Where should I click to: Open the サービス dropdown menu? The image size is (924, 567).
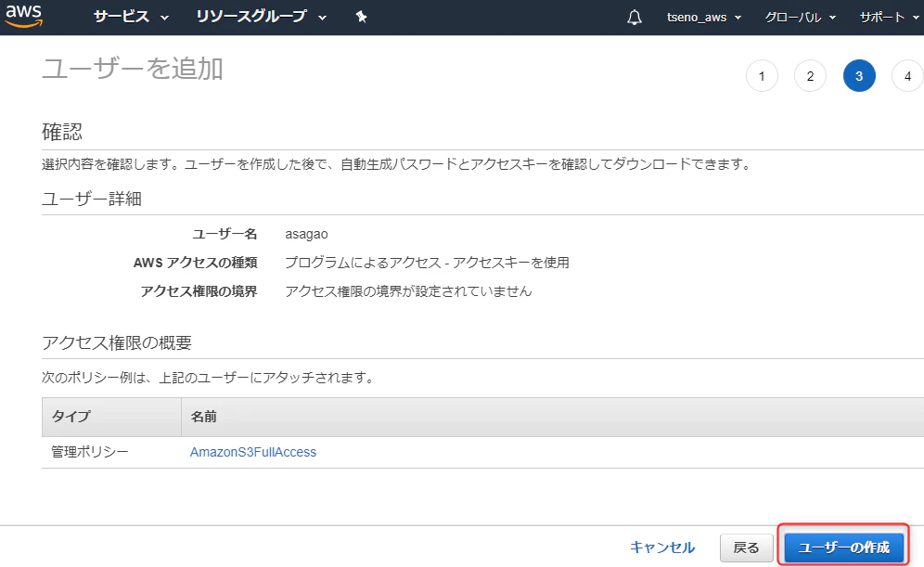coord(131,17)
